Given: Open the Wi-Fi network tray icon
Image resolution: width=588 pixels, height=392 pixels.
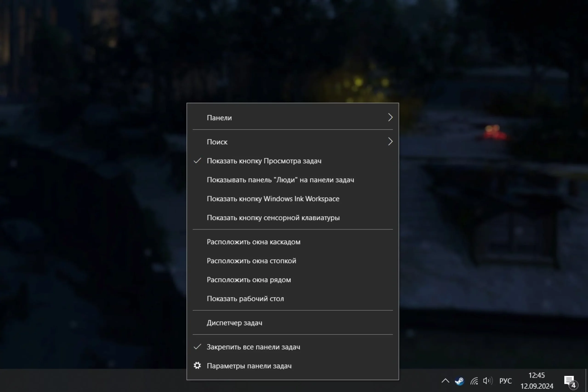Looking at the screenshot, I should coord(474,381).
